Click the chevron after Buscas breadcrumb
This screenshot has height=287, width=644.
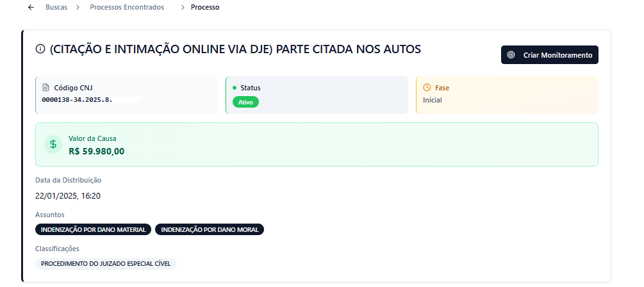pos(78,8)
